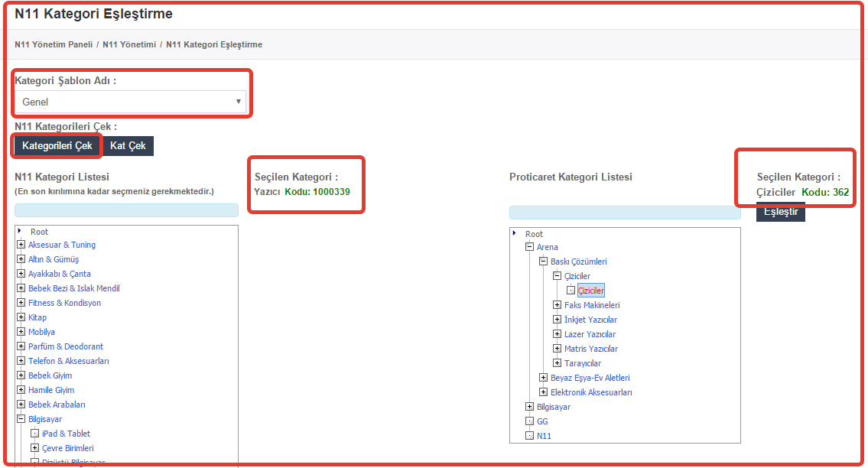The width and height of the screenshot is (868, 468).
Task: Expand the Lazer Yazıcılar node
Action: tap(558, 334)
